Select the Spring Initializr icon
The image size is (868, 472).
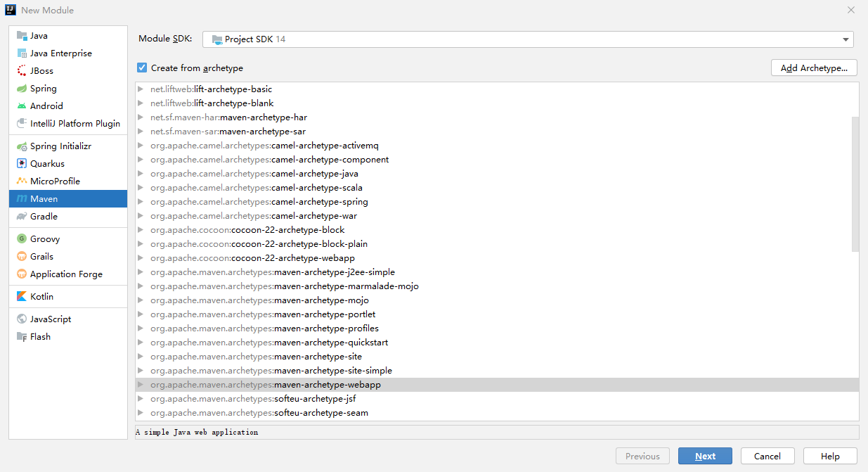[22, 146]
